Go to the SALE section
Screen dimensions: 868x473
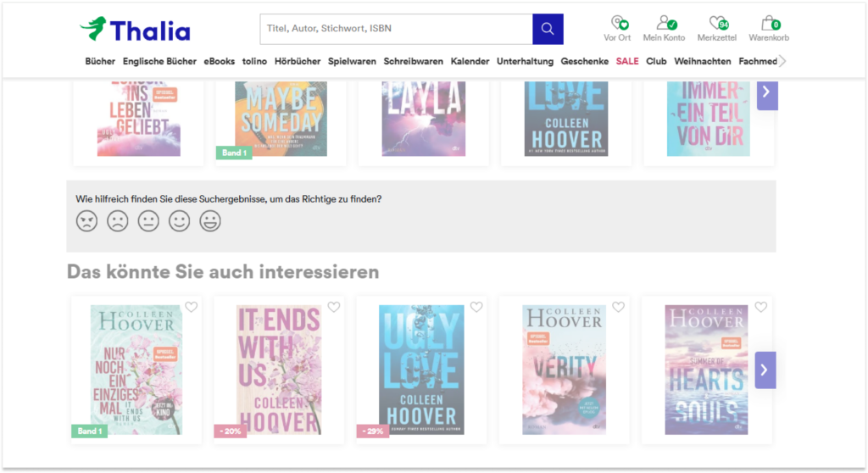[627, 62]
